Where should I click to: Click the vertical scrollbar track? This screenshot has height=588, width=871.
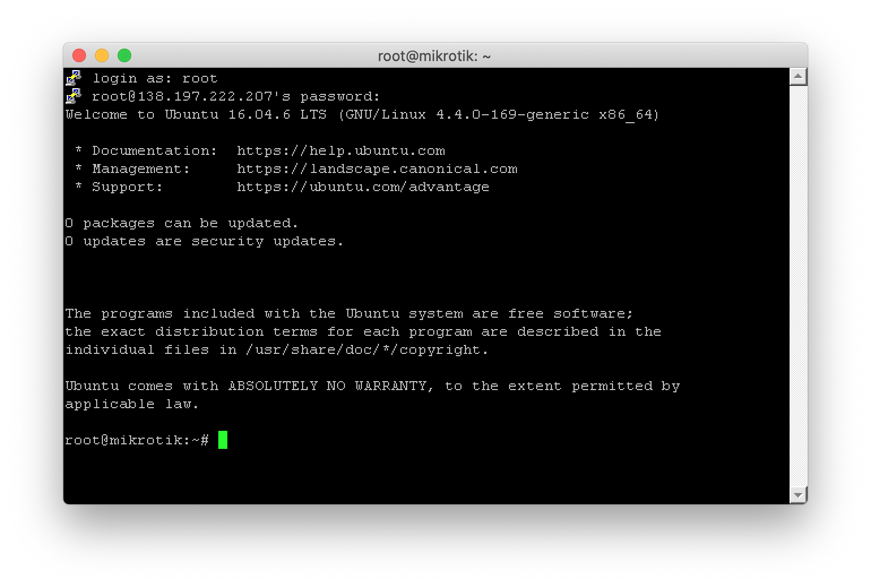pyautogui.click(x=798, y=286)
